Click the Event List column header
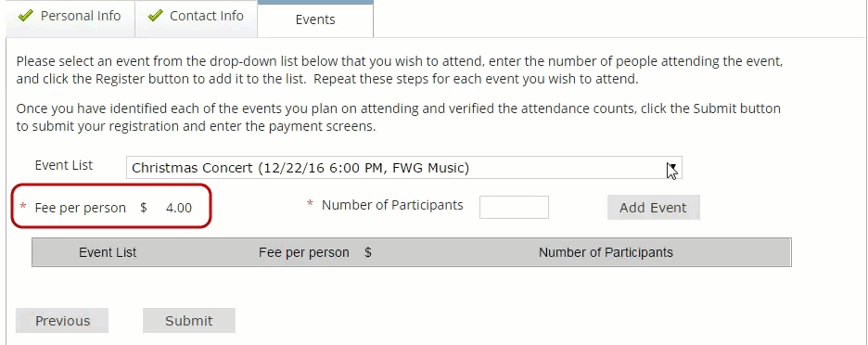The height and width of the screenshot is (345, 868). tap(108, 253)
